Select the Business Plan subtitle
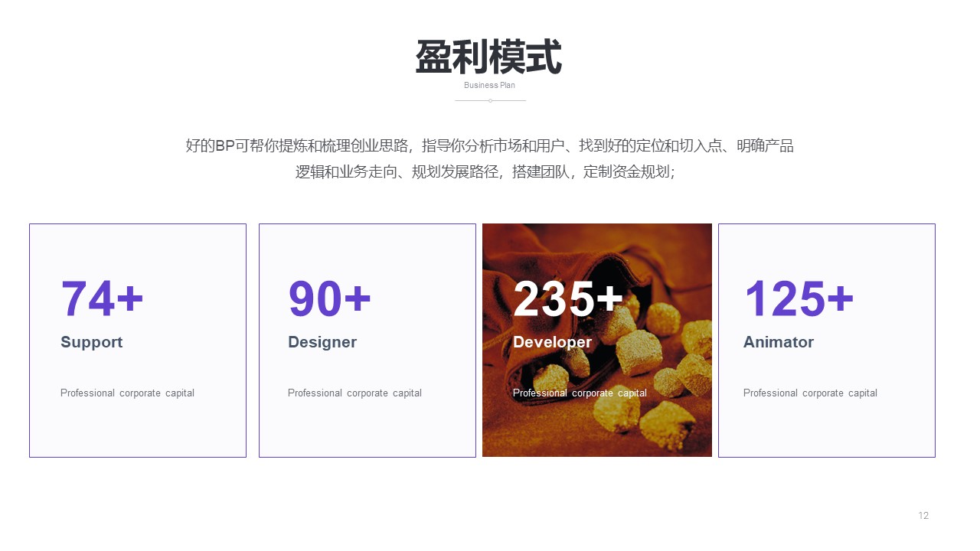The image size is (980, 551). pos(489,86)
